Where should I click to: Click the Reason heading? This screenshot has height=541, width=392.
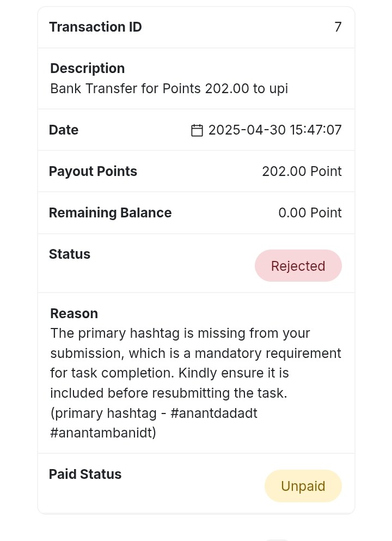click(x=74, y=314)
